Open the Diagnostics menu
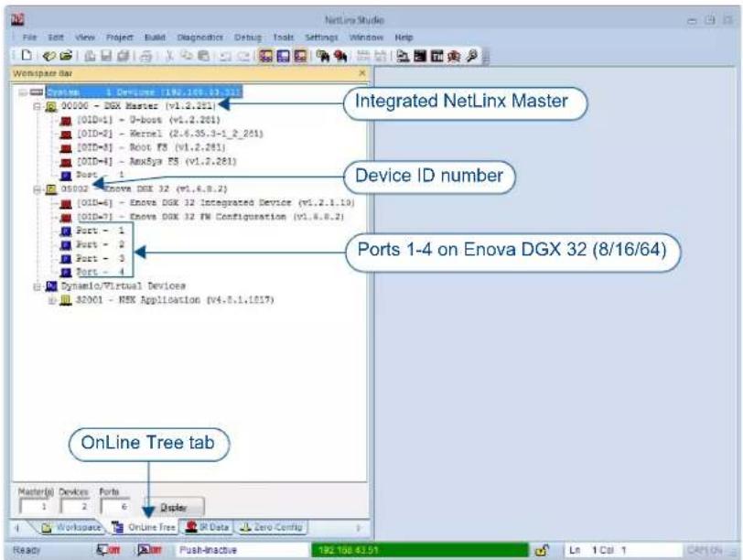 coord(200,37)
